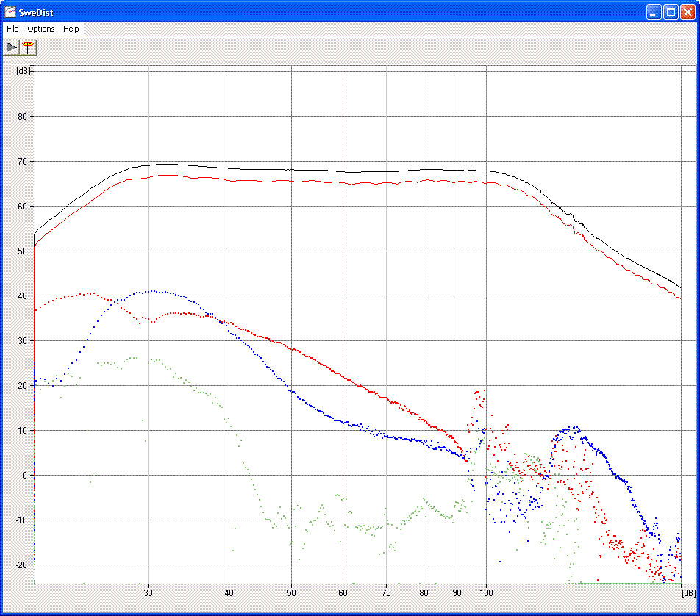
Task: Open the Help menu
Action: tap(71, 29)
